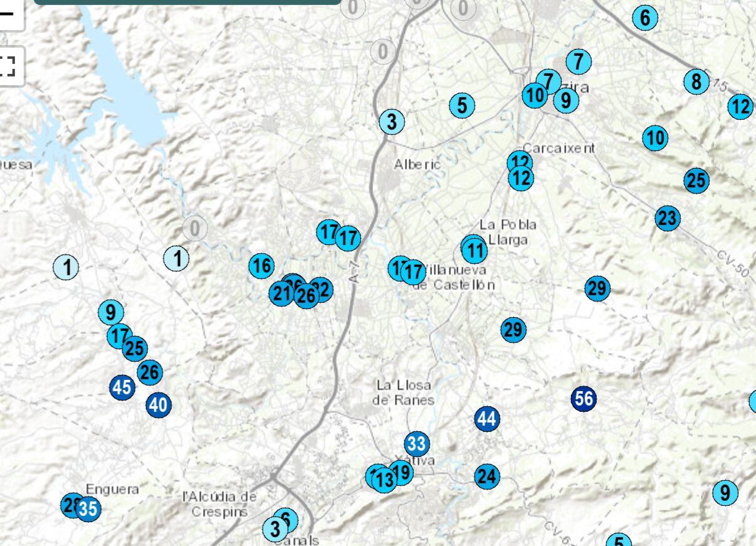Select the 13 station marker
Screen dimensions: 756x546
(x=384, y=481)
